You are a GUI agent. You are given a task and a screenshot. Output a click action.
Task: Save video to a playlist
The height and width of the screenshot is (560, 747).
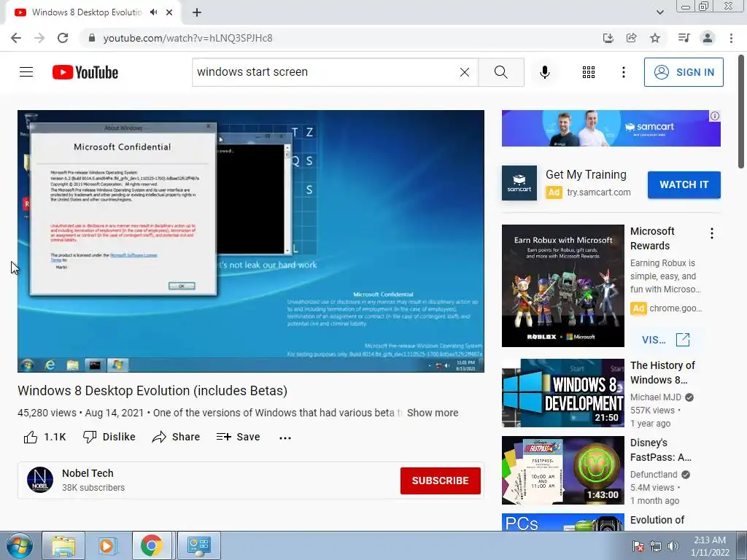(238, 437)
